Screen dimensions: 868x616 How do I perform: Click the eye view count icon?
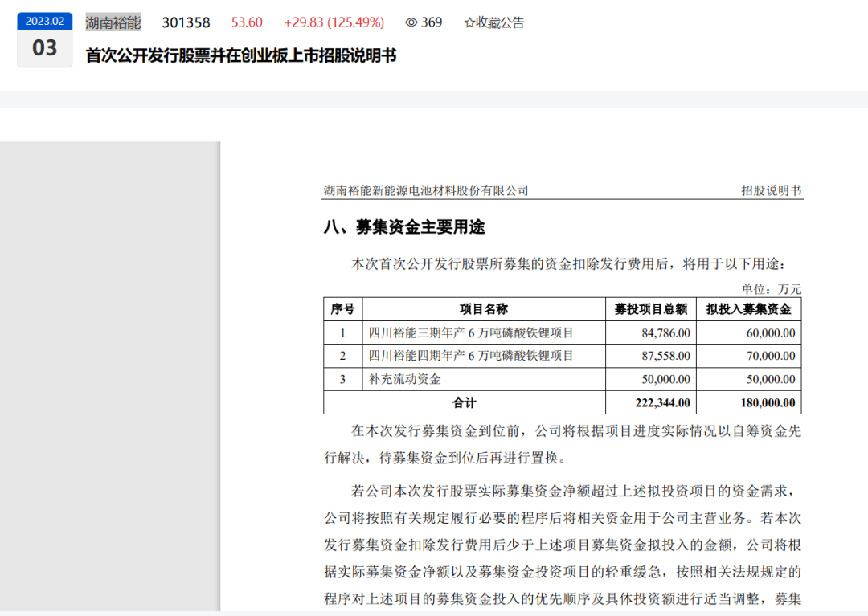(x=411, y=22)
